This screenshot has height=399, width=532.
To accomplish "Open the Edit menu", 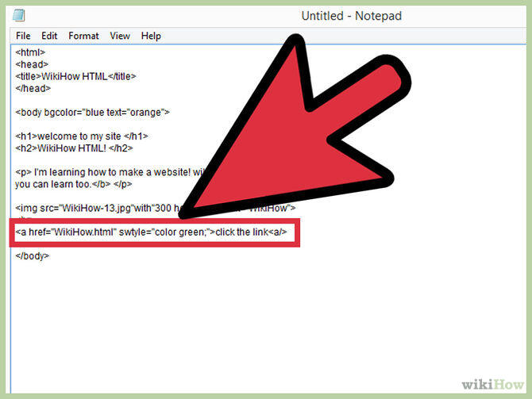I will pyautogui.click(x=49, y=36).
